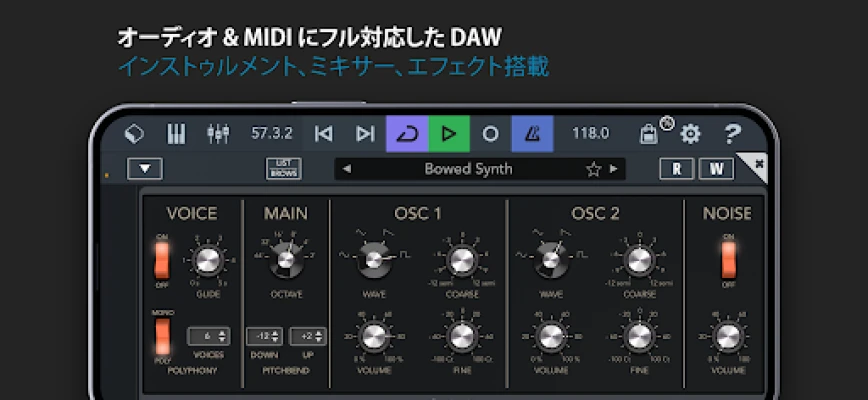Open the Voices count stepper
This screenshot has height=400, width=868.
tap(209, 336)
